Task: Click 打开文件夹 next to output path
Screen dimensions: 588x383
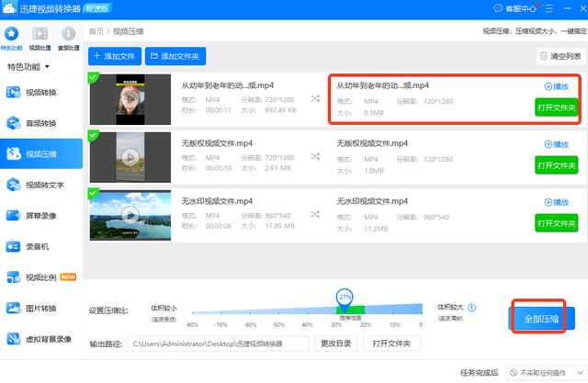Action: (391, 344)
